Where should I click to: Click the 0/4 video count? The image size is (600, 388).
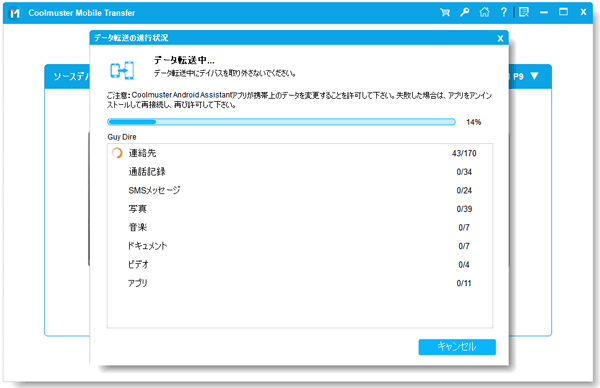pos(464,264)
